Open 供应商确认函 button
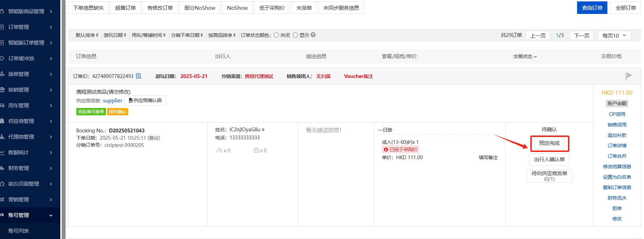Image resolution: width=644 pixels, height=239 pixels. tap(145, 100)
